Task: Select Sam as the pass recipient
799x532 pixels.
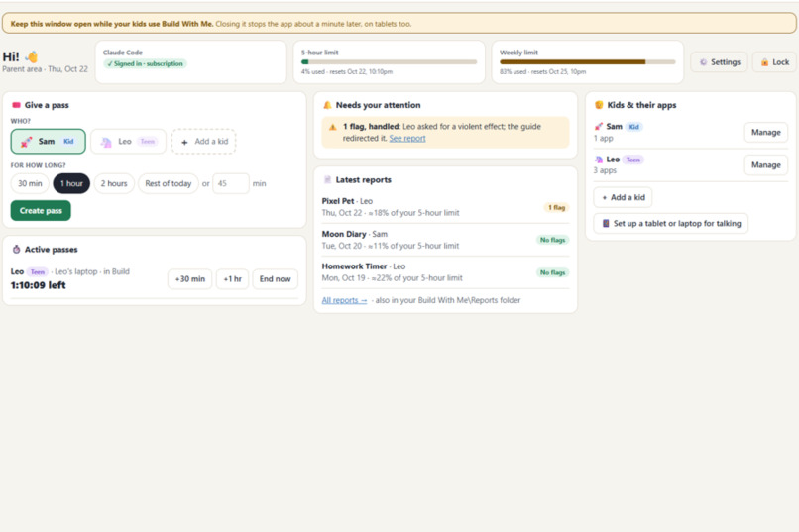Action: click(49, 141)
